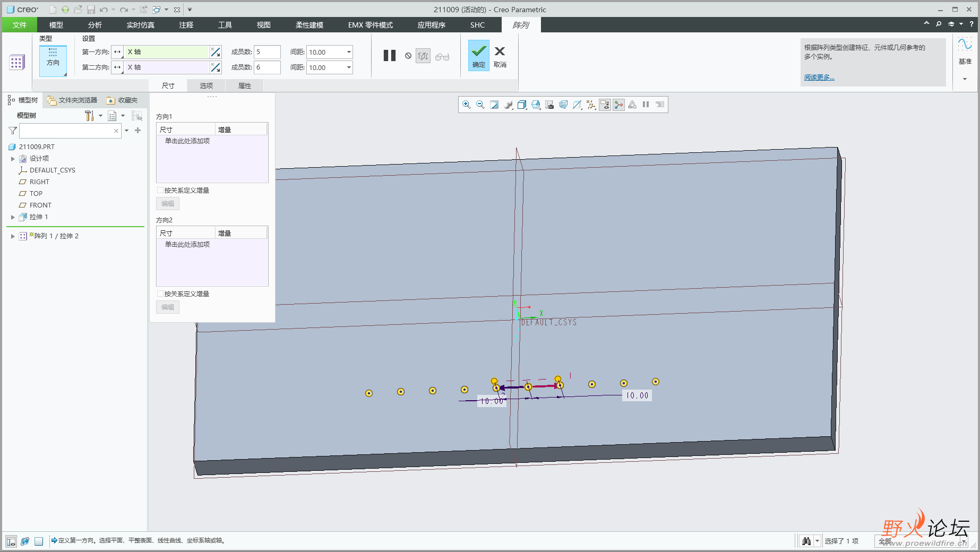
Task: Click the first direction collector field
Action: [166, 52]
